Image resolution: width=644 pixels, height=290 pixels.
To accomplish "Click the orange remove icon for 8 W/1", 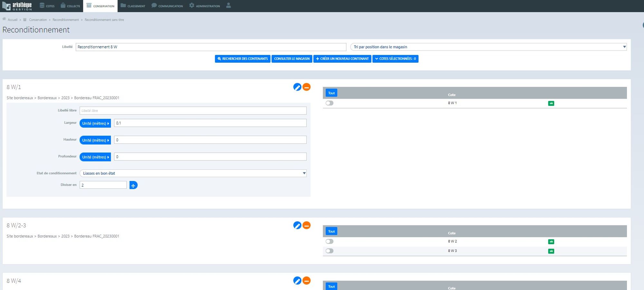I will (x=307, y=87).
